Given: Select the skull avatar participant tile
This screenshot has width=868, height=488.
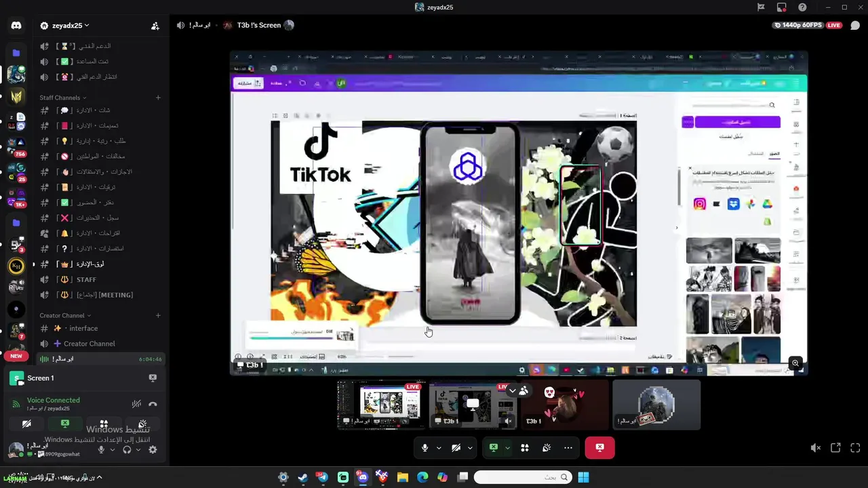Looking at the screenshot, I should point(656,405).
